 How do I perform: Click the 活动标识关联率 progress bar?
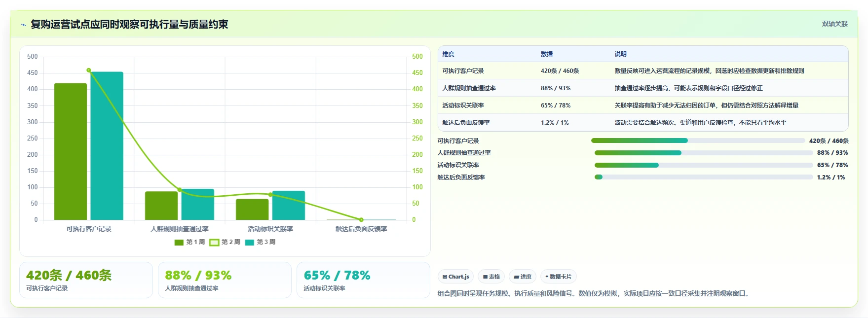(704, 165)
